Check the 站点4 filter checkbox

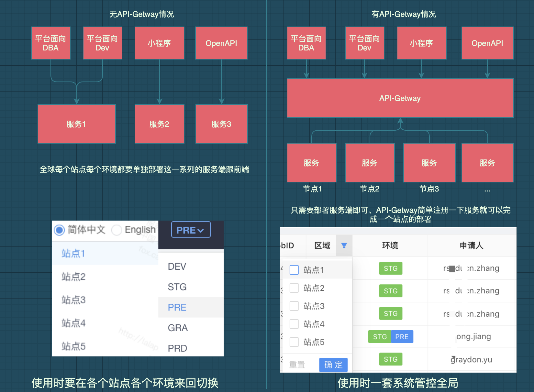[x=294, y=324]
